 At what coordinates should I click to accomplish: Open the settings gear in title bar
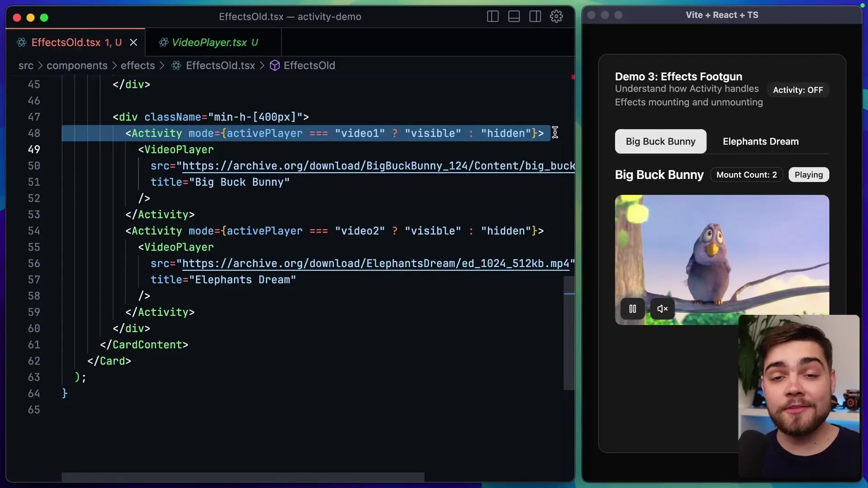(557, 17)
